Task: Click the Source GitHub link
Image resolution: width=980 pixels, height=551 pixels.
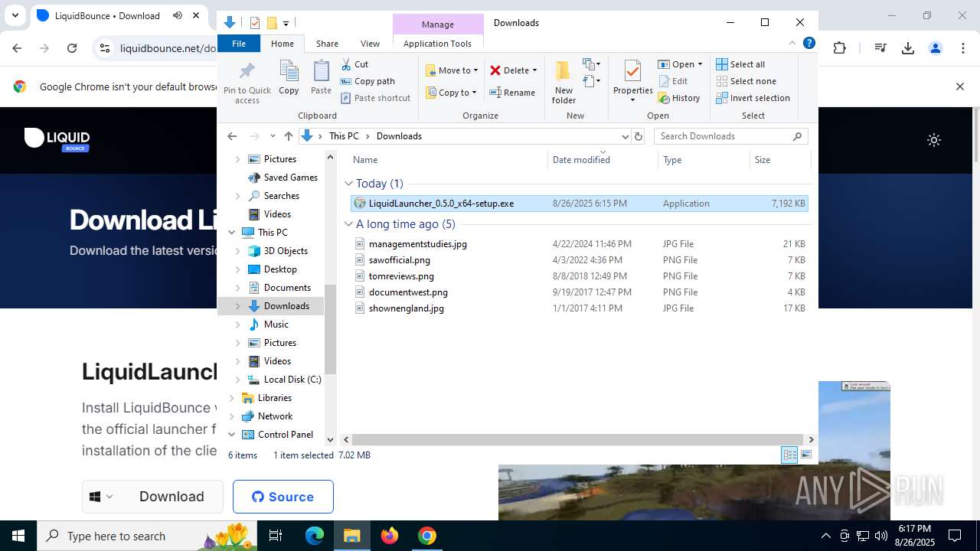Action: pos(283,497)
